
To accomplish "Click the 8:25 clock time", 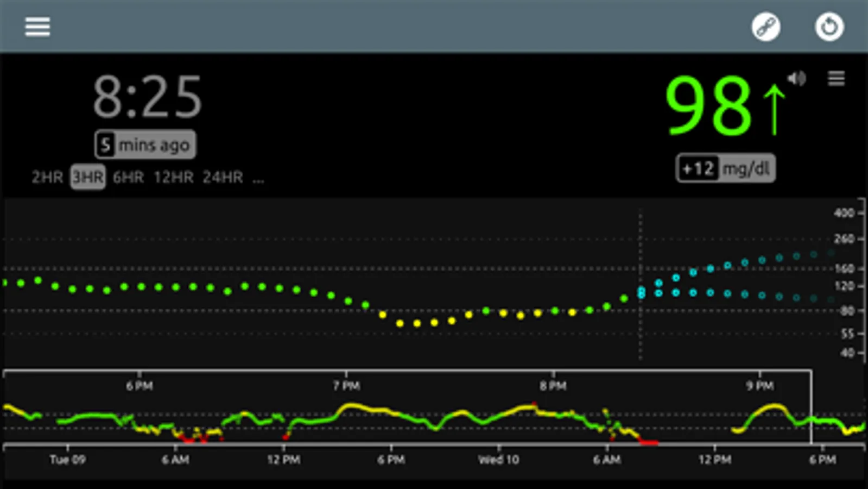I will [x=148, y=97].
